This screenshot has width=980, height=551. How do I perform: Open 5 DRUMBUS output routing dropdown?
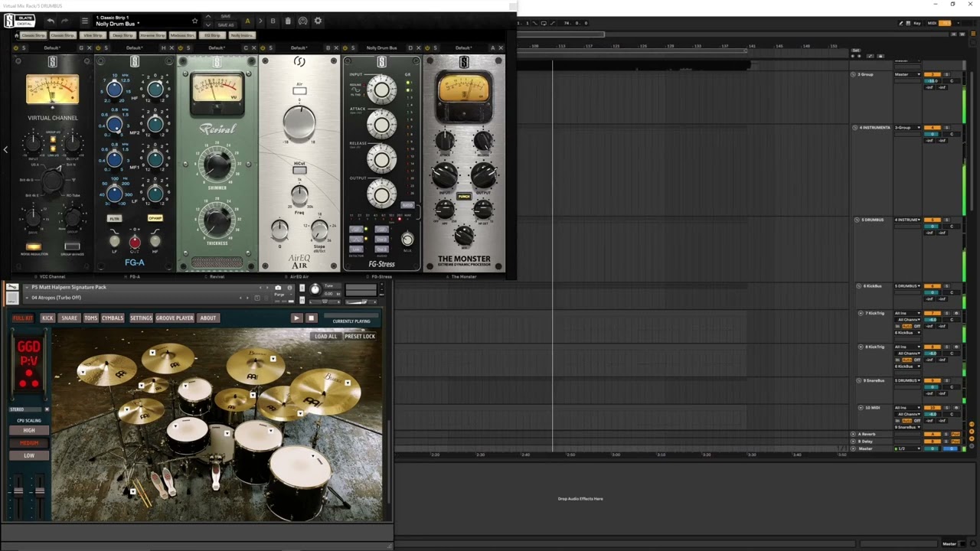907,220
